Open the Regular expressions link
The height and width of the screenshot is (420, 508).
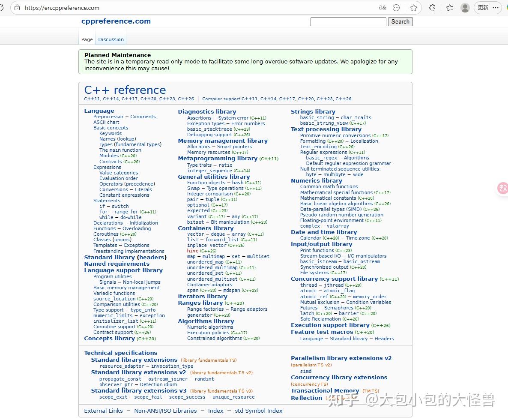point(324,152)
